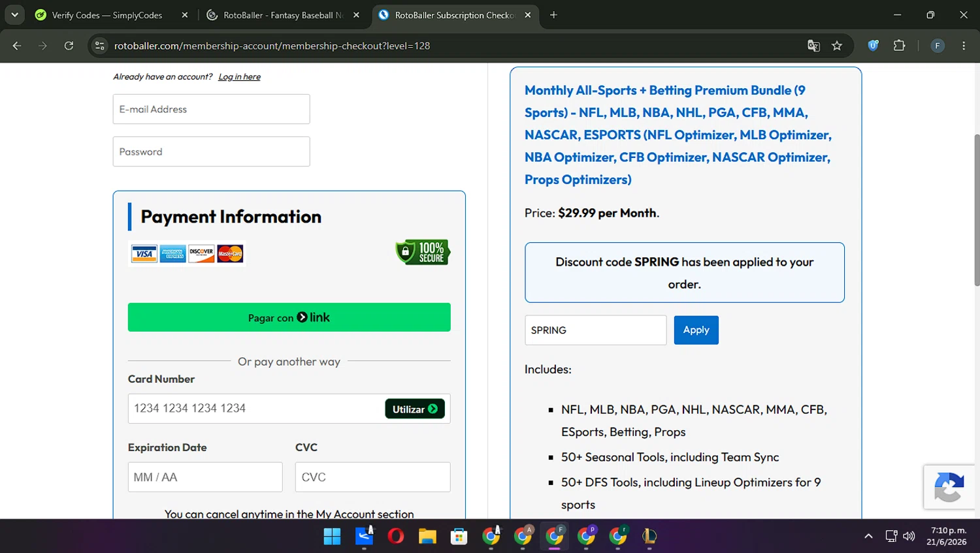The image size is (980, 553).
Task: Click the 'Price: $29.99 per Month.' text
Action: 592,213
